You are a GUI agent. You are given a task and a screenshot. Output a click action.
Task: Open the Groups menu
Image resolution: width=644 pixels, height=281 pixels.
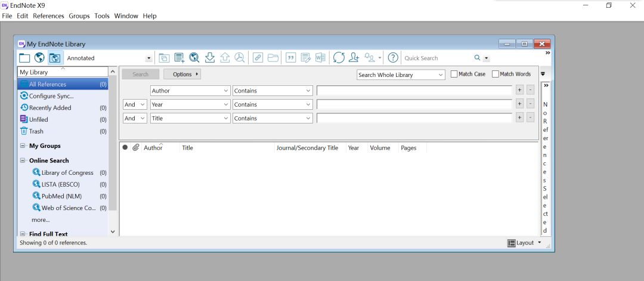79,16
